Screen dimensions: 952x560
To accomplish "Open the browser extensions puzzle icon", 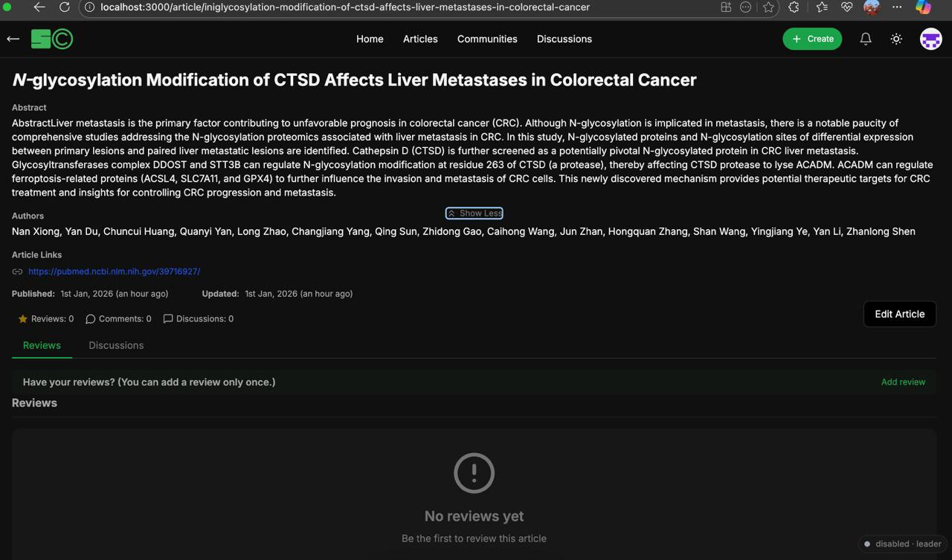I will tap(794, 7).
